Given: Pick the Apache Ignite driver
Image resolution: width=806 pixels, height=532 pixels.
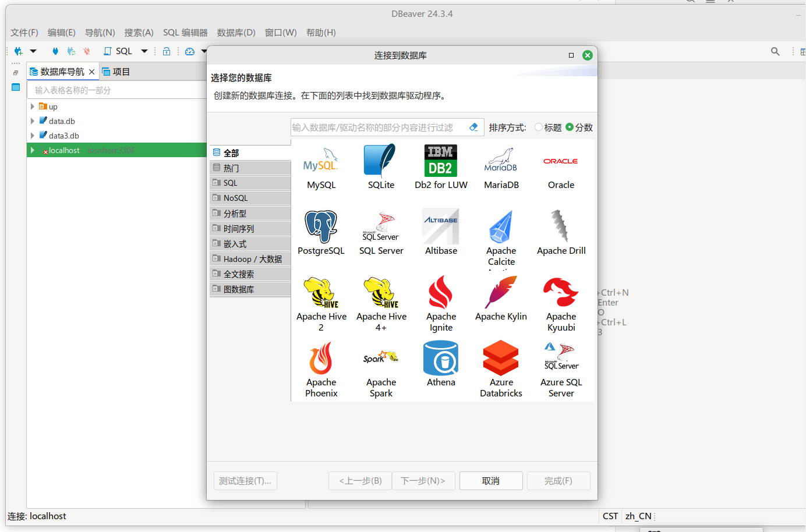Looking at the screenshot, I should [441, 304].
